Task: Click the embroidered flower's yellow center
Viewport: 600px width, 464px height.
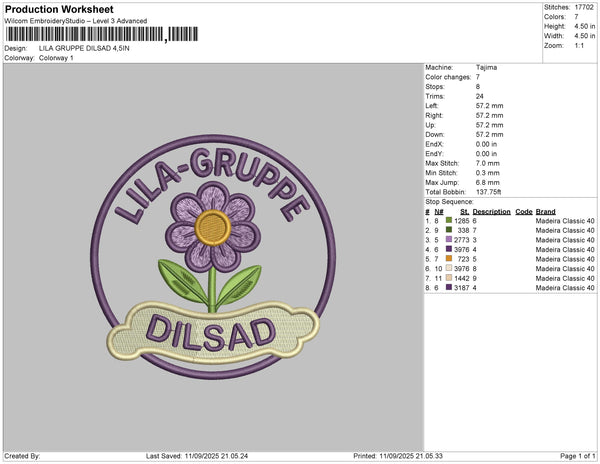Action: coord(210,227)
